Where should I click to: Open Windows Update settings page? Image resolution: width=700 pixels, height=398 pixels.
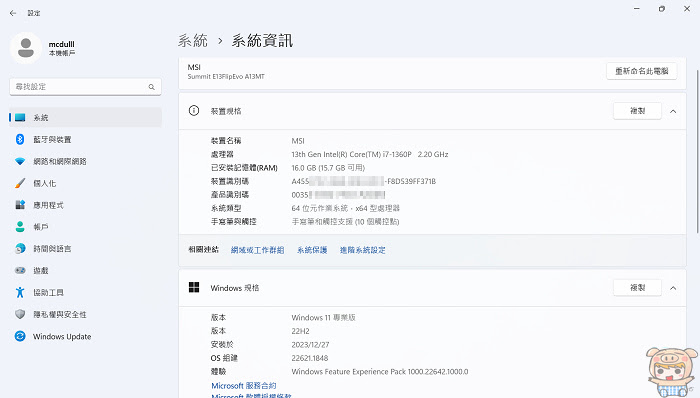coord(85,336)
